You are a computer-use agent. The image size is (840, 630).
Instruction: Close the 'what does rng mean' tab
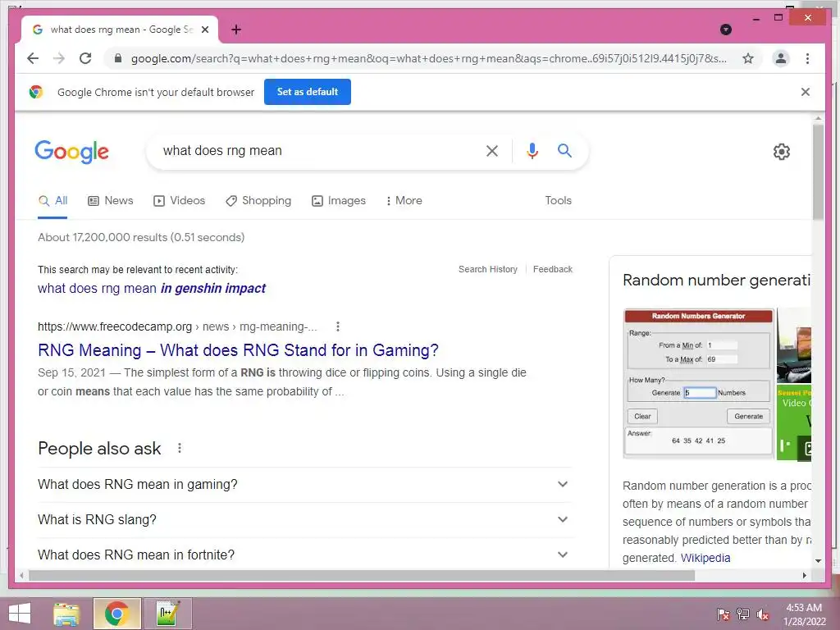tap(204, 30)
